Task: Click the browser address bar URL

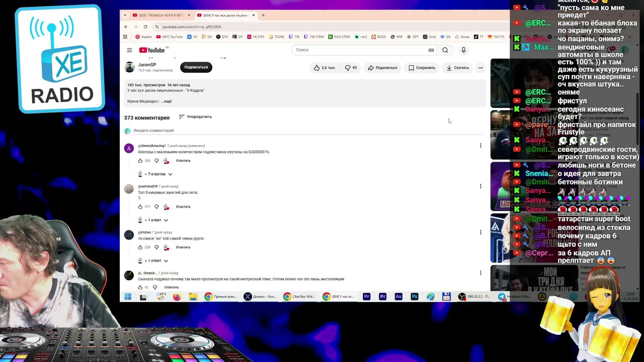Action: tap(192, 27)
